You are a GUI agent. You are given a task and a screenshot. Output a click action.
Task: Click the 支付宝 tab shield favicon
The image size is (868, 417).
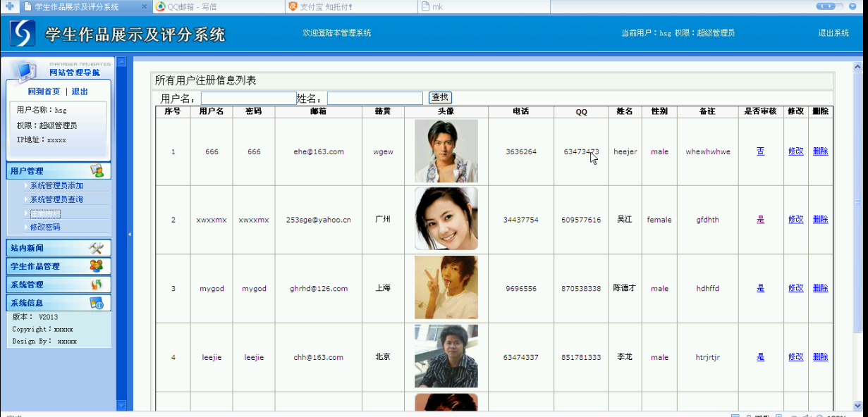293,6
